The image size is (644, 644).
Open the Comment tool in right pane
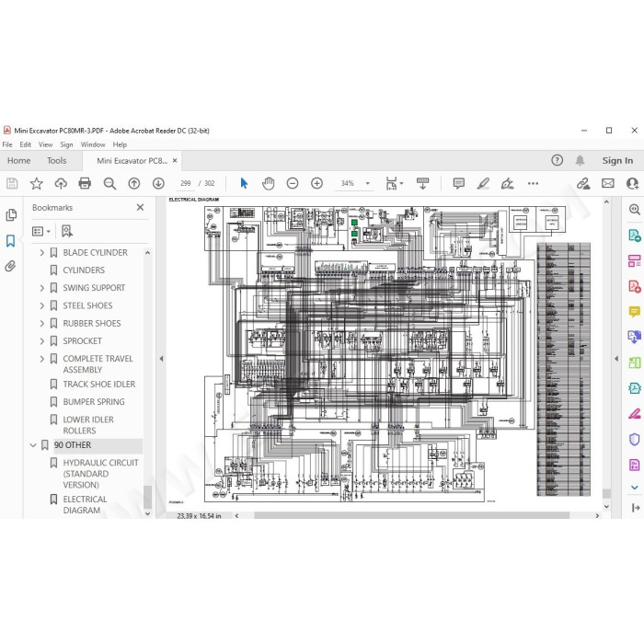point(634,312)
